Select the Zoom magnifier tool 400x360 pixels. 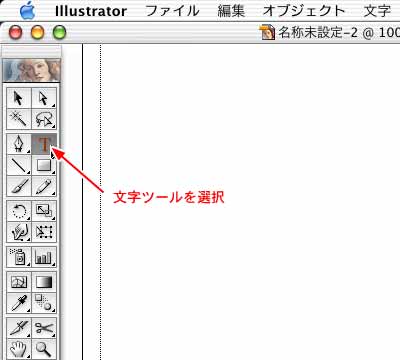(44, 349)
